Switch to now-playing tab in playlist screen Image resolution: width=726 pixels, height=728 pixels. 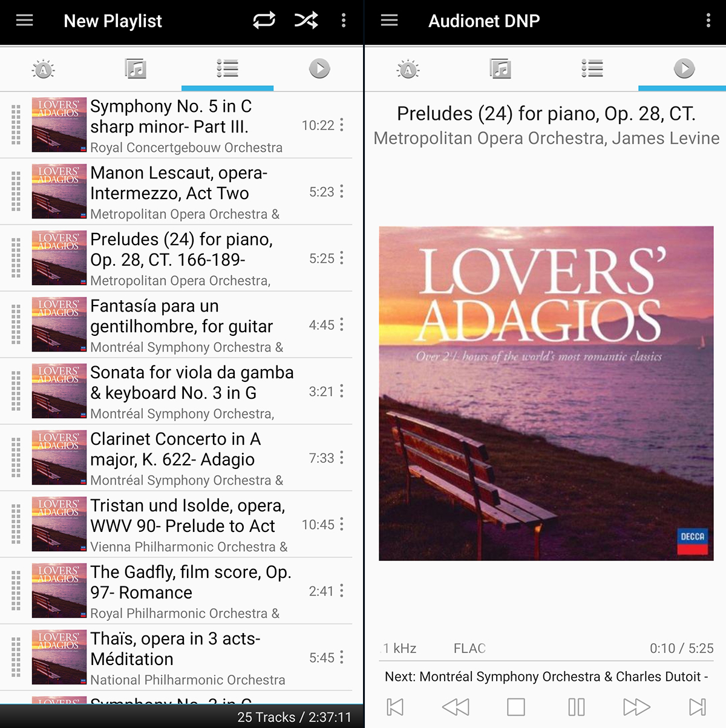point(319,69)
